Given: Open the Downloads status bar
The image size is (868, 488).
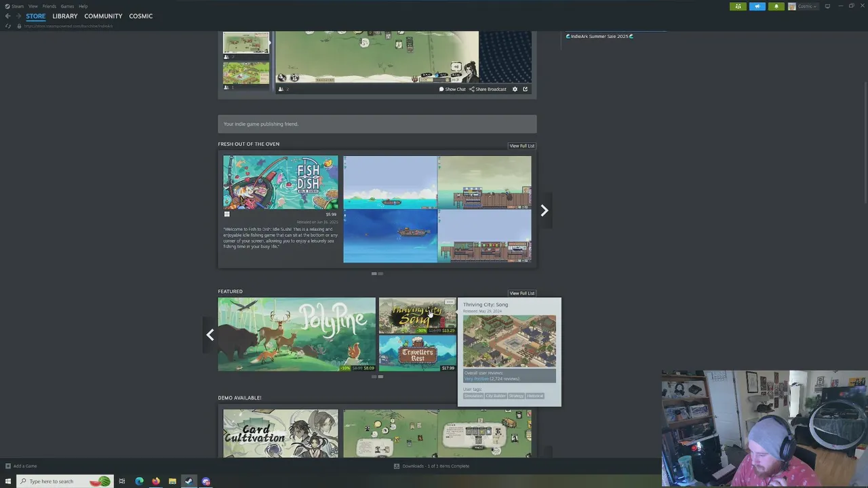Looking at the screenshot, I should [432, 466].
